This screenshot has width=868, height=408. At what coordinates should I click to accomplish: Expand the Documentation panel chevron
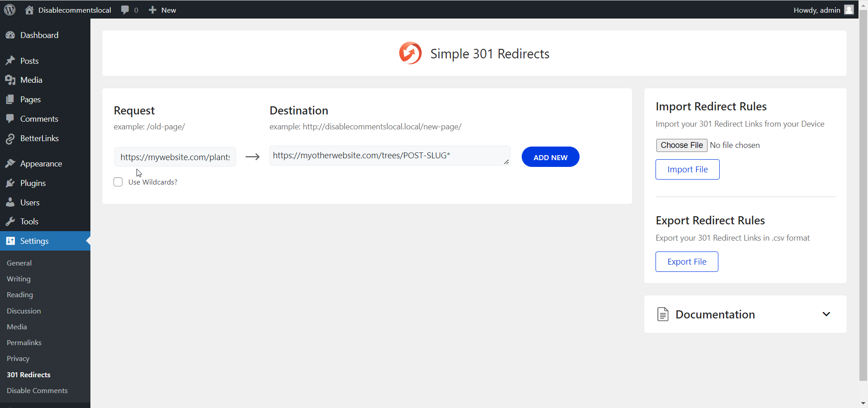826,314
